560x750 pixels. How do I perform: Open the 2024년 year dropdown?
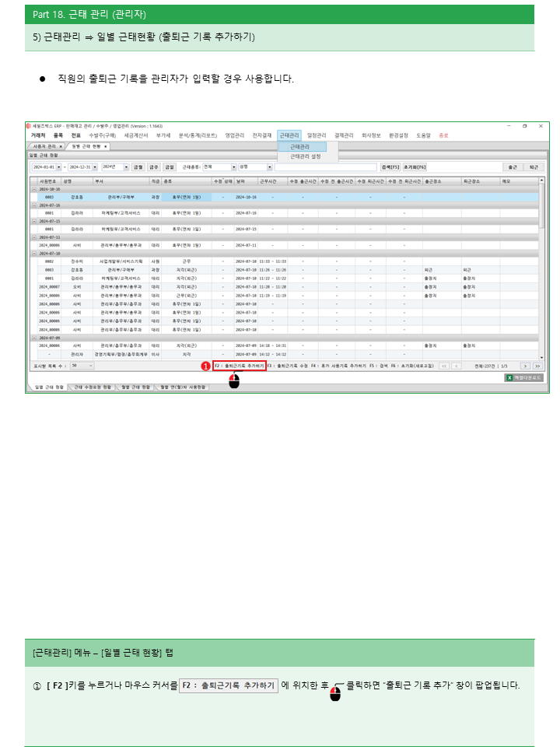click(x=126, y=167)
